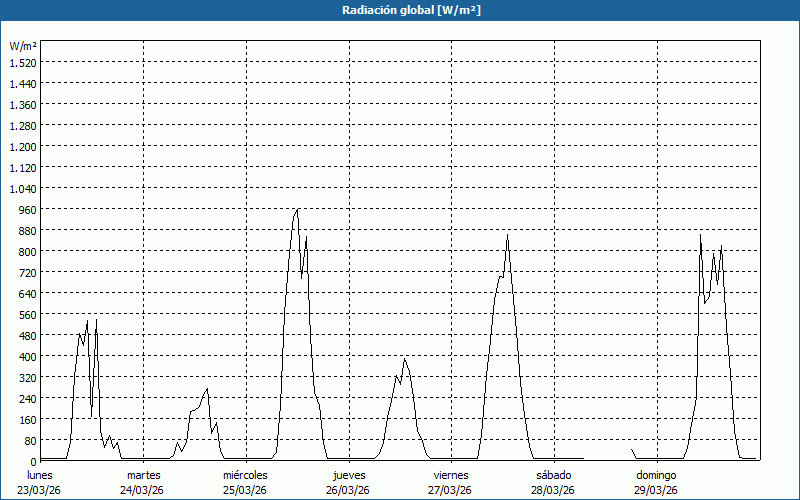Click the 23/03/26 date label

coord(41,490)
